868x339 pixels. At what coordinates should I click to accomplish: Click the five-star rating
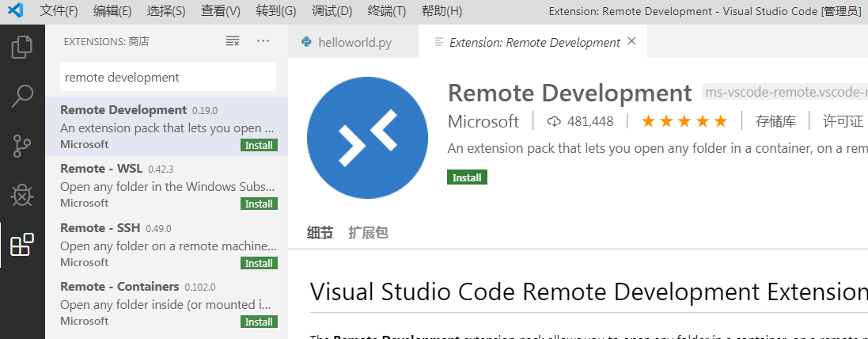coord(684,121)
